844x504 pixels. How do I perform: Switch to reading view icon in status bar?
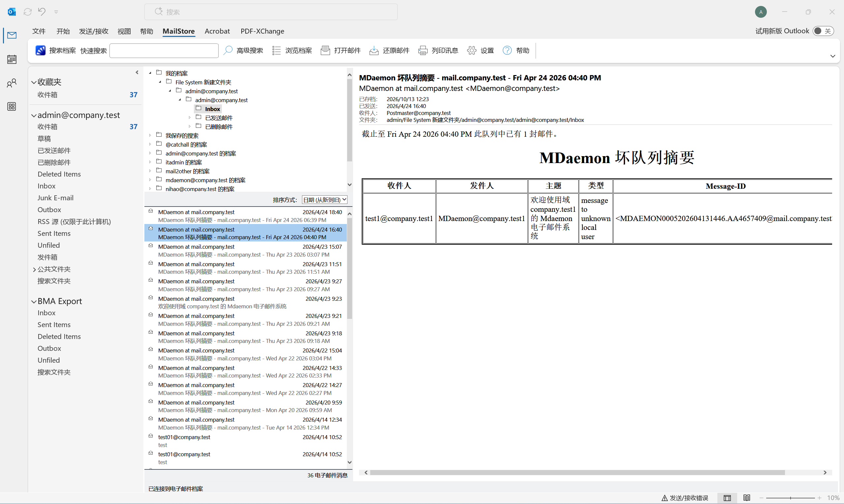[747, 498]
